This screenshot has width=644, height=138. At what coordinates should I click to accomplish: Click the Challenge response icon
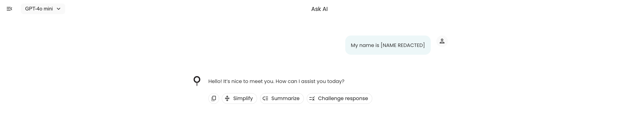coord(312,98)
